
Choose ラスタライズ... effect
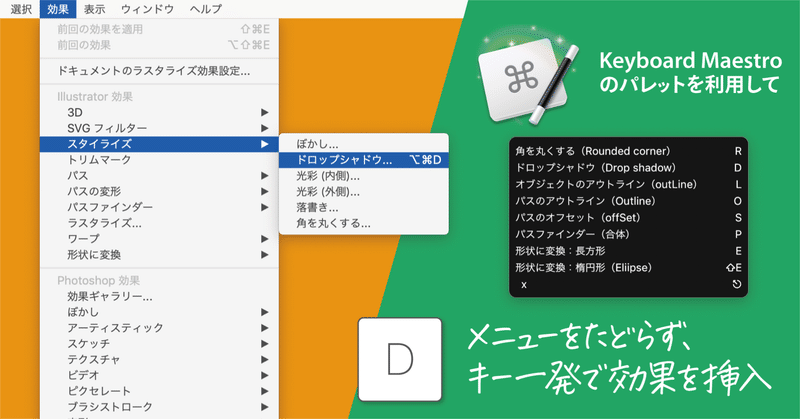coord(159,223)
